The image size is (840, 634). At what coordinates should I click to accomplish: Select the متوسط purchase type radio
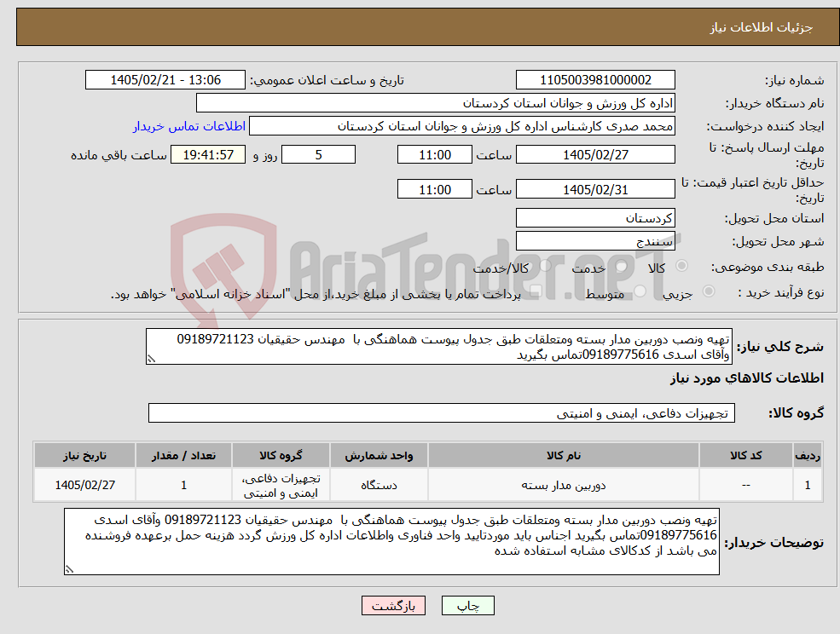640,291
